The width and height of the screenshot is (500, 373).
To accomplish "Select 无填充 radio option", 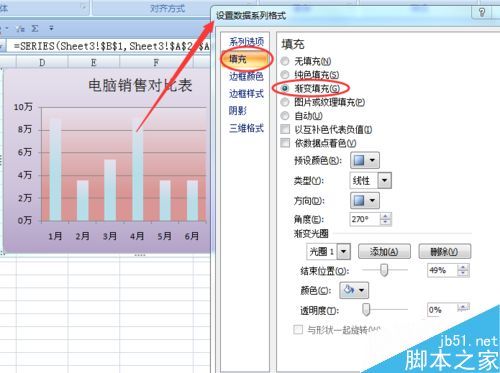I will [285, 61].
